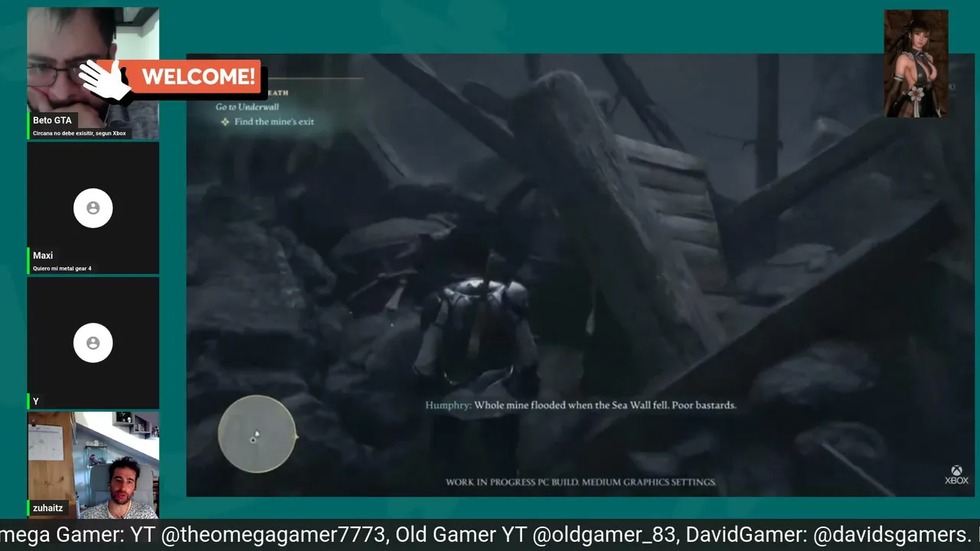Click the @davidsgamers handle in the ticker
The height and width of the screenshot is (551, 980).
[x=892, y=535]
